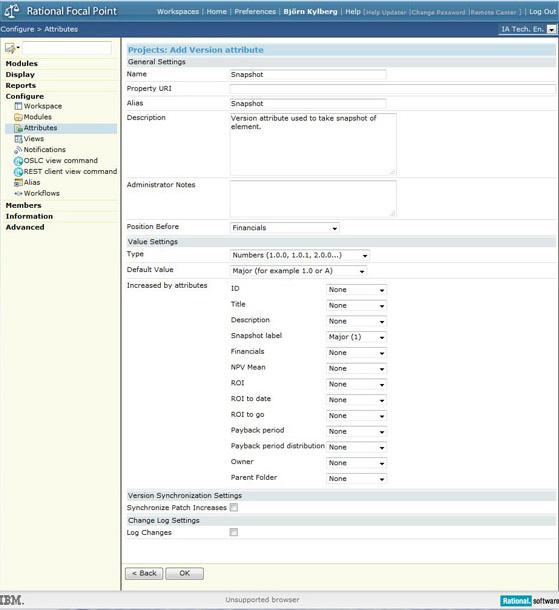Click the OSLC view command globe icon
This screenshot has height=610, width=559.
[x=18, y=161]
